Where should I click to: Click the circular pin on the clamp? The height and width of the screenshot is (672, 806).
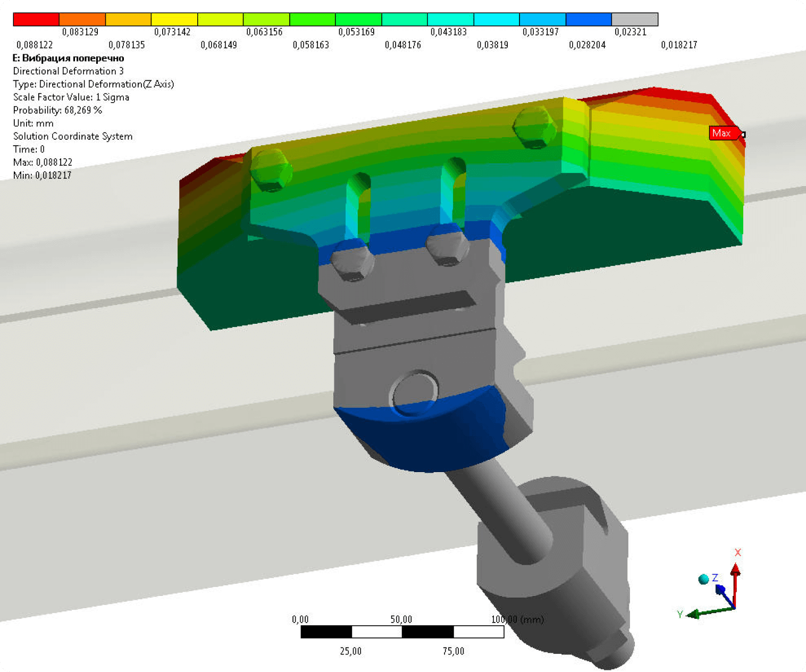point(414,393)
